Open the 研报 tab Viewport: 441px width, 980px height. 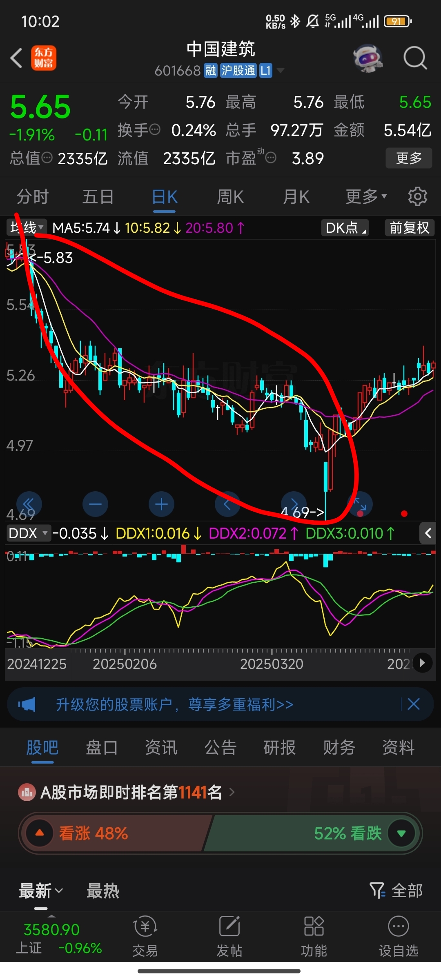click(280, 748)
